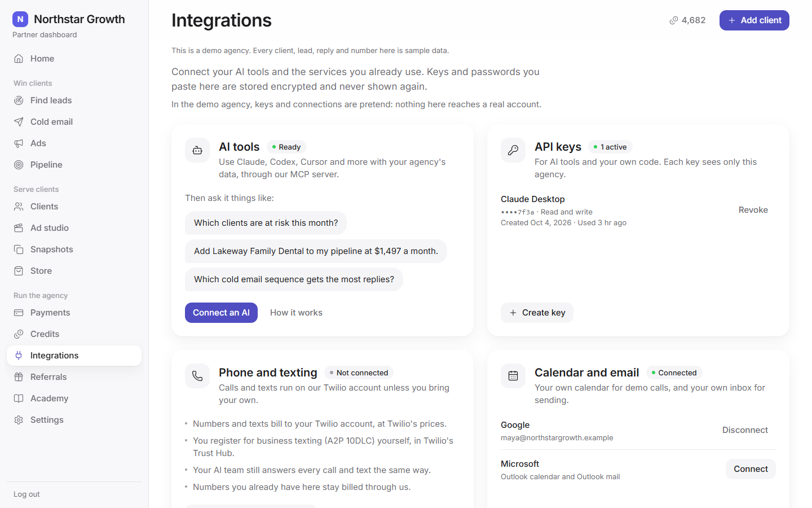Viewport: 812px width, 508px height.
Task: Click maya@northstargrowth.example email text
Action: [x=557, y=438]
